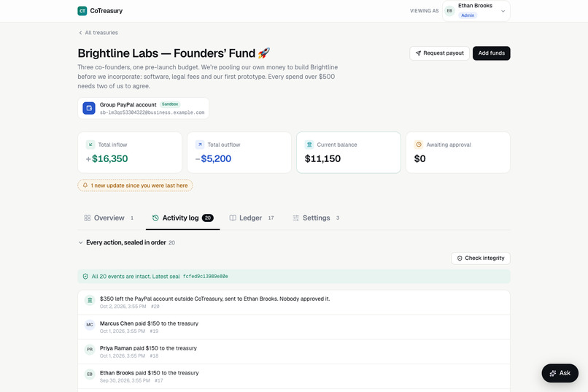
Task: Click the PR avatar on event #18
Action: pos(90,350)
